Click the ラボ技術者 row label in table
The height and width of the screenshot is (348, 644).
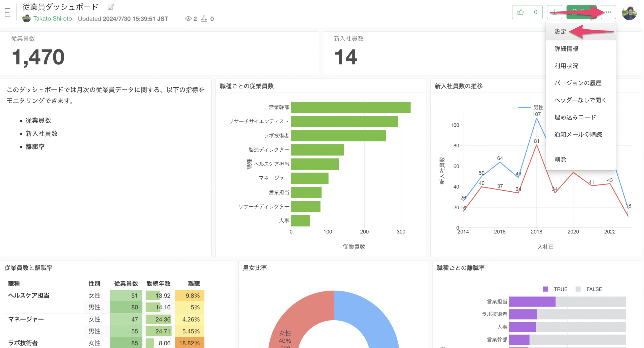coord(23,343)
